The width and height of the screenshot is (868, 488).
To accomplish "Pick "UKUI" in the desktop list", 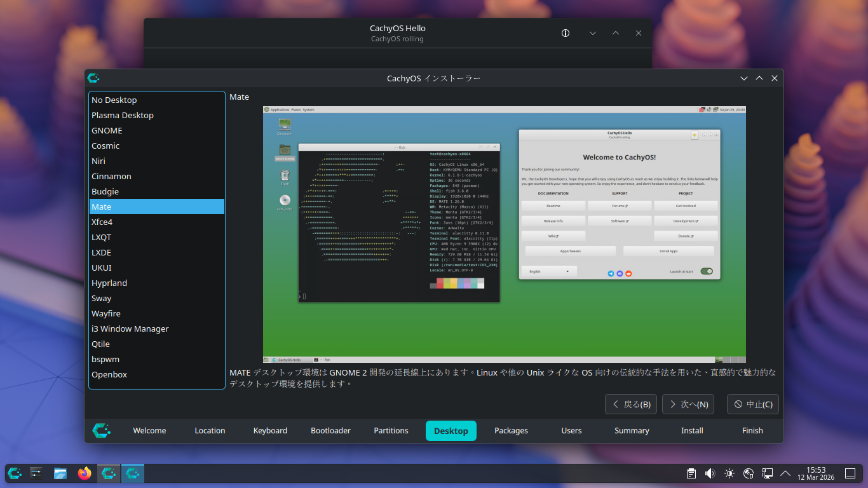I will 157,268.
